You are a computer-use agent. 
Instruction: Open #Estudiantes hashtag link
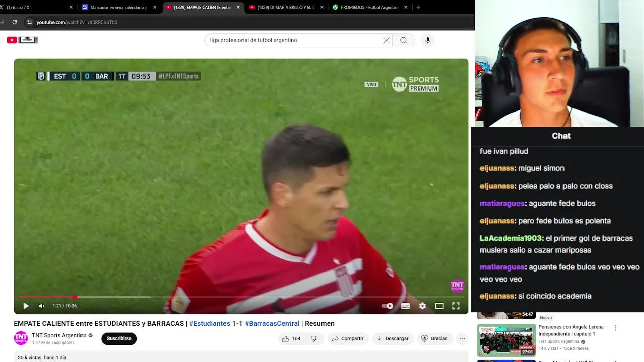coord(210,324)
